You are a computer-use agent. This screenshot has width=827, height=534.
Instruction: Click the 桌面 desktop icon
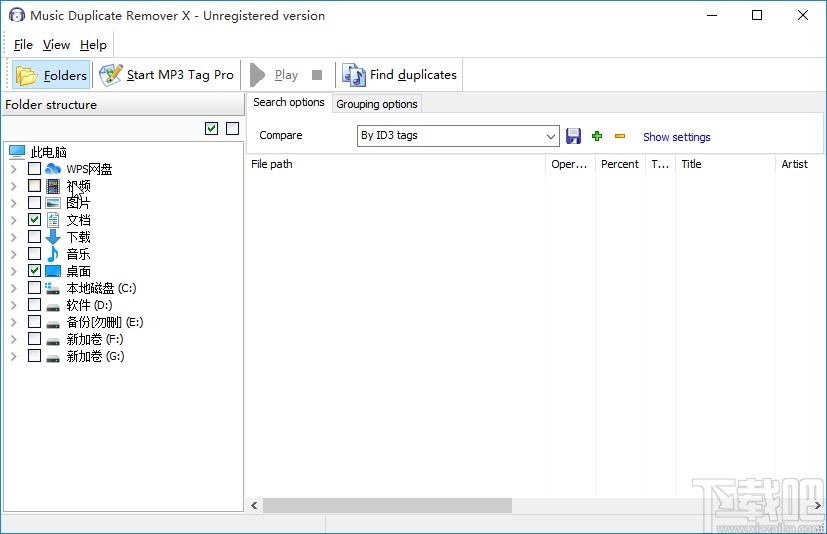point(53,271)
